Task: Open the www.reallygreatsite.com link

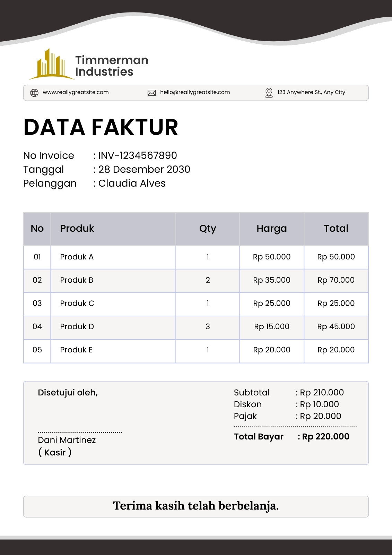Action: tap(76, 92)
